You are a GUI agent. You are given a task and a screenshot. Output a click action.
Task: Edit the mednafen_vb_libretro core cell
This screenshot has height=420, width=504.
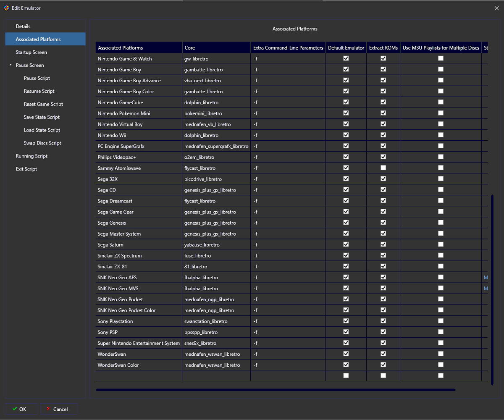click(216, 124)
